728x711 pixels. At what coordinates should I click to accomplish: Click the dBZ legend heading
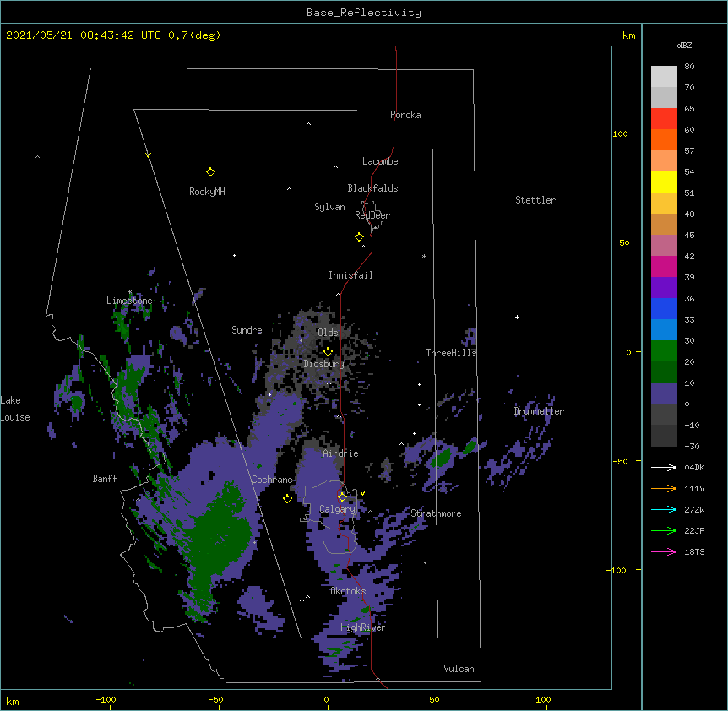tap(684, 45)
